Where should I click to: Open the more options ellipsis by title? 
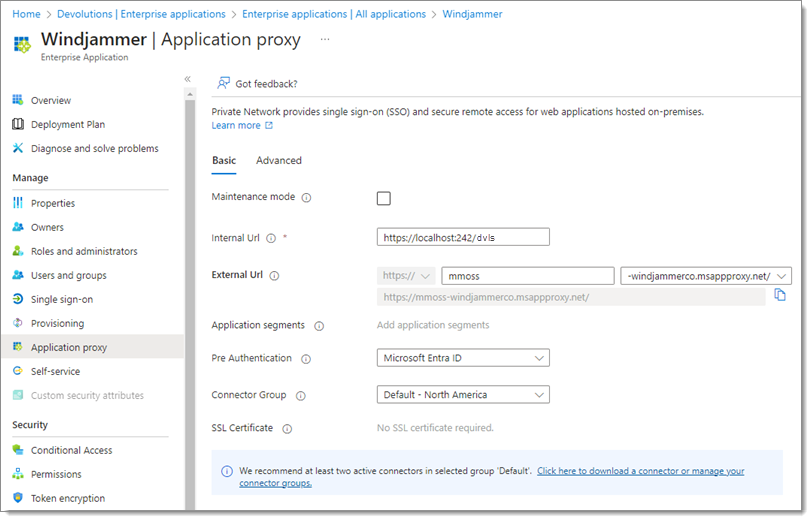325,39
